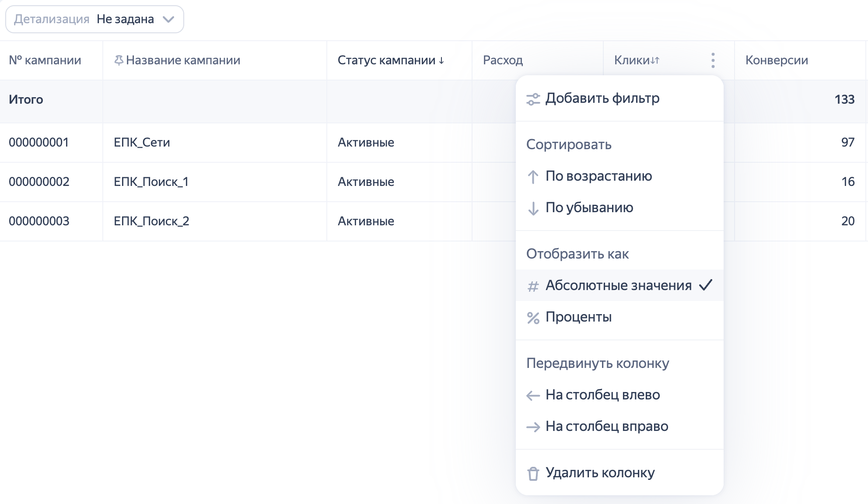Click the chevron next to Не задана
Viewport: 868px width, 504px height.
pos(168,19)
